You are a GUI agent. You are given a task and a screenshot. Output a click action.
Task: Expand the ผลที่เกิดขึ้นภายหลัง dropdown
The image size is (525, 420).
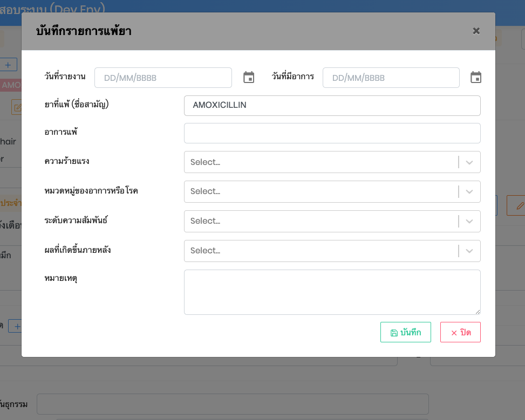click(x=332, y=251)
